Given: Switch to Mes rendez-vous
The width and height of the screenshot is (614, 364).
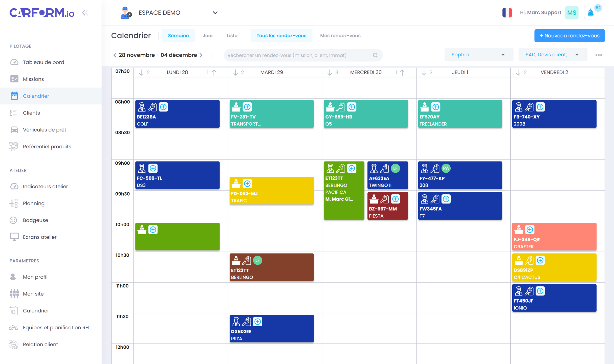Looking at the screenshot, I should click(x=340, y=35).
